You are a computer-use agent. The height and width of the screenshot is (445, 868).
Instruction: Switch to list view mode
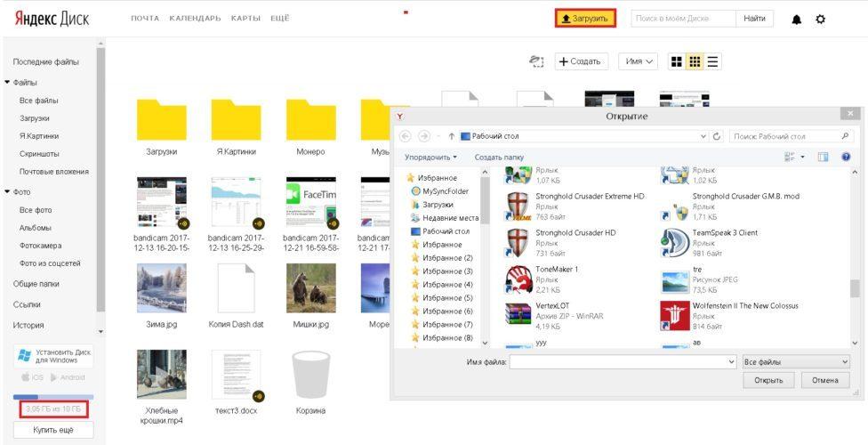(x=713, y=61)
